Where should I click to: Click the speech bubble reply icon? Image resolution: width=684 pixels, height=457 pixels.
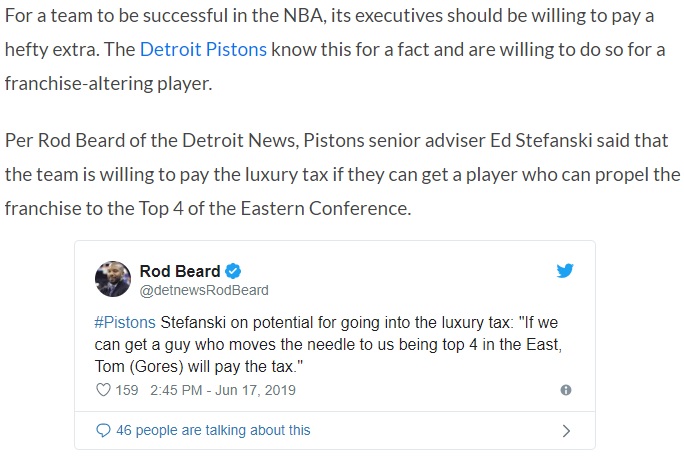tap(103, 430)
